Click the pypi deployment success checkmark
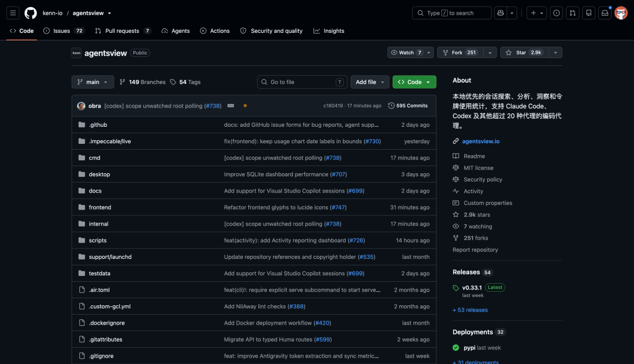The image size is (634, 364). (x=456, y=348)
